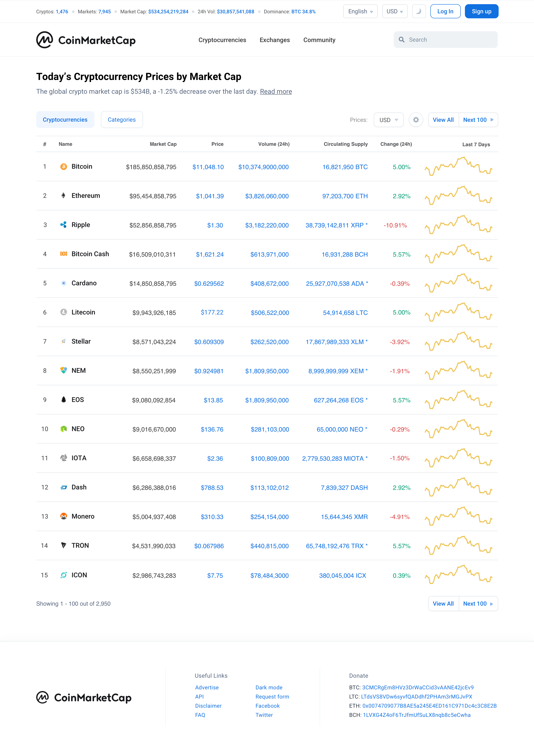Toggle dark mode moon icon
The image size is (534, 756).
(x=419, y=11)
